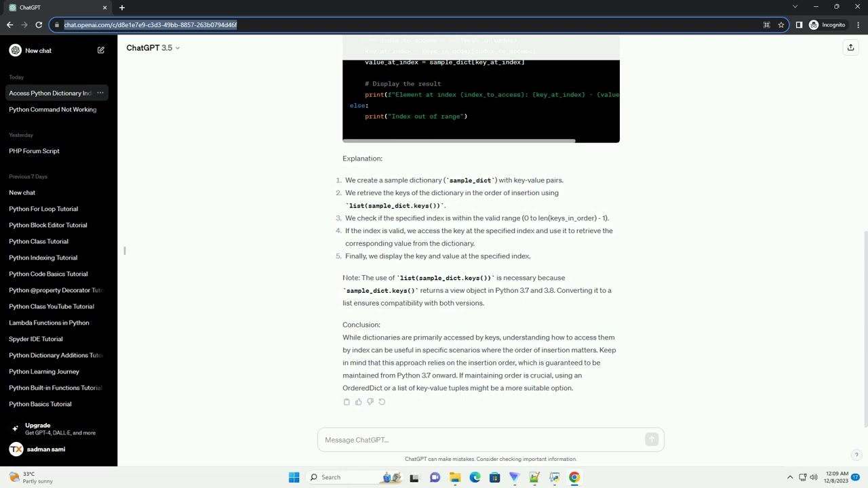This screenshot has width=868, height=488.
Task: Click the thumbs down icon
Action: 370,402
